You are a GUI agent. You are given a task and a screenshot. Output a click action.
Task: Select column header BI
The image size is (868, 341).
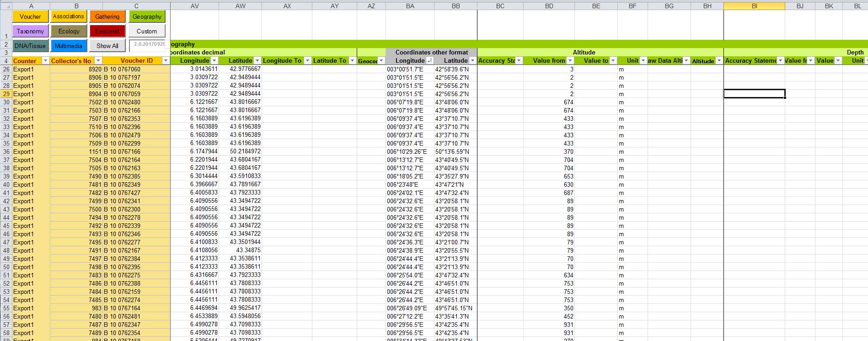point(754,6)
